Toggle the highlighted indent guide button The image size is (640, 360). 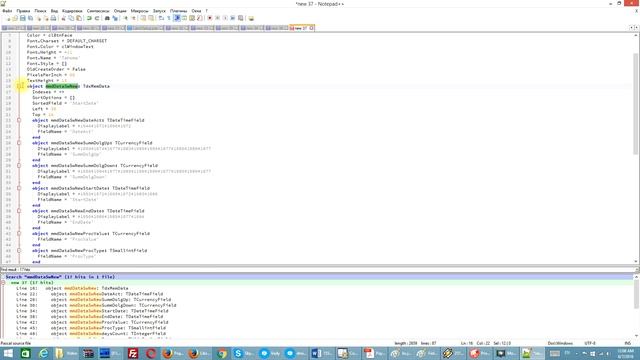(176, 18)
